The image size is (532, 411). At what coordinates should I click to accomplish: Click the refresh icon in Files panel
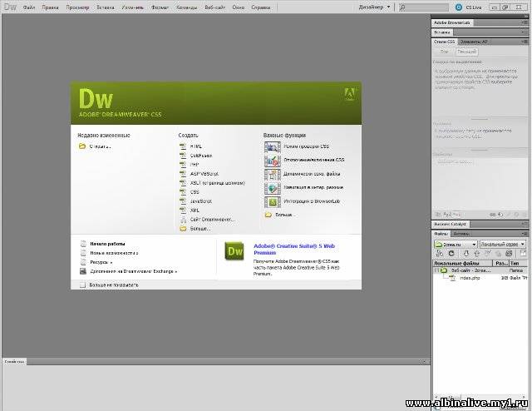(x=451, y=254)
